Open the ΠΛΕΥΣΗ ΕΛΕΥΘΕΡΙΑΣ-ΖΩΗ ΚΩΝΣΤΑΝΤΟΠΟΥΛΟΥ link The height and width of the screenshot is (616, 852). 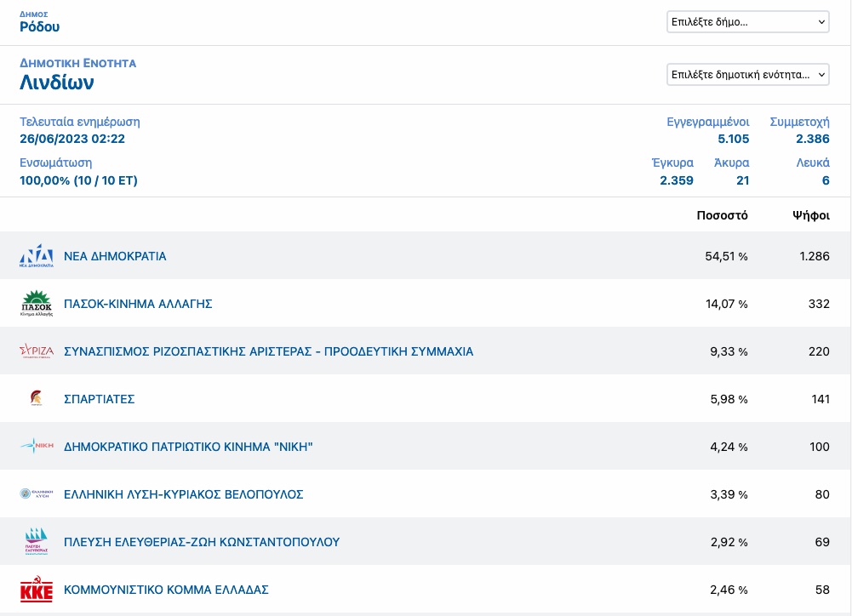point(202,542)
